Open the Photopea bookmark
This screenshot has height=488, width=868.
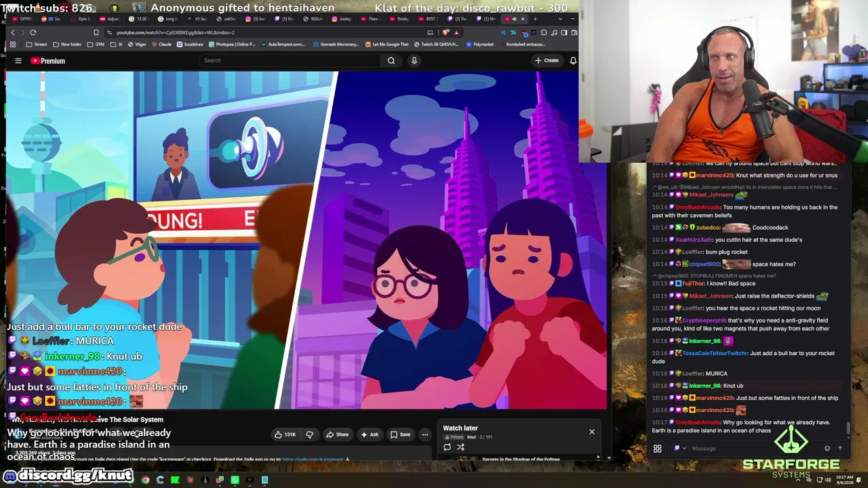tap(232, 45)
